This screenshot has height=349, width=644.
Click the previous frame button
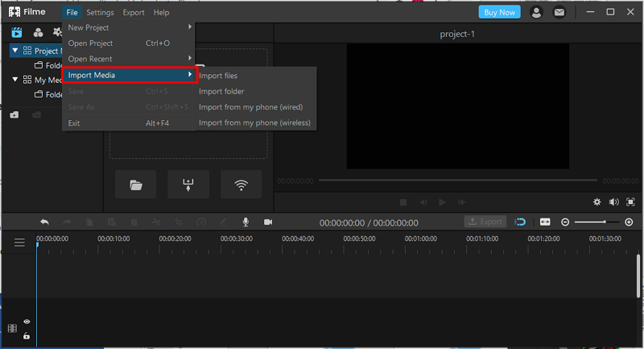click(423, 202)
